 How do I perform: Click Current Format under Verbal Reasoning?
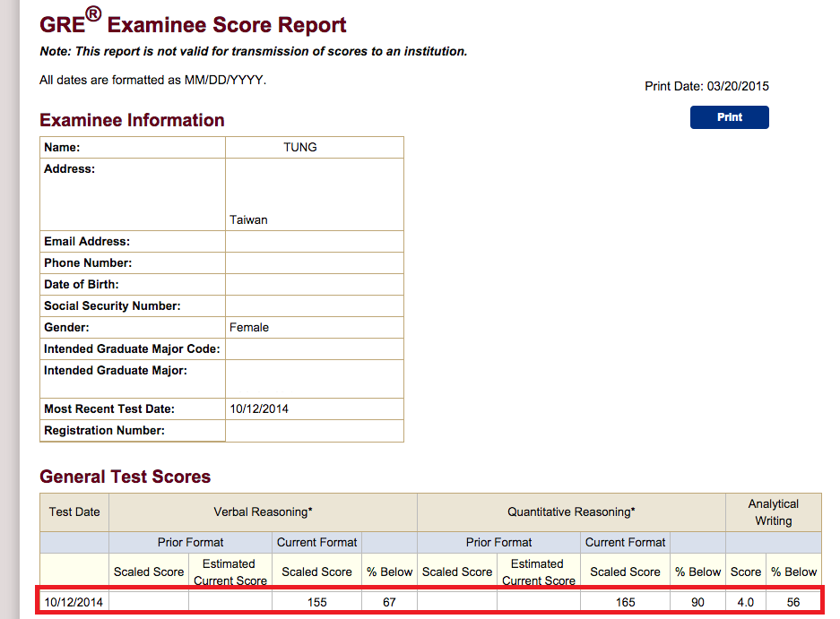click(316, 543)
